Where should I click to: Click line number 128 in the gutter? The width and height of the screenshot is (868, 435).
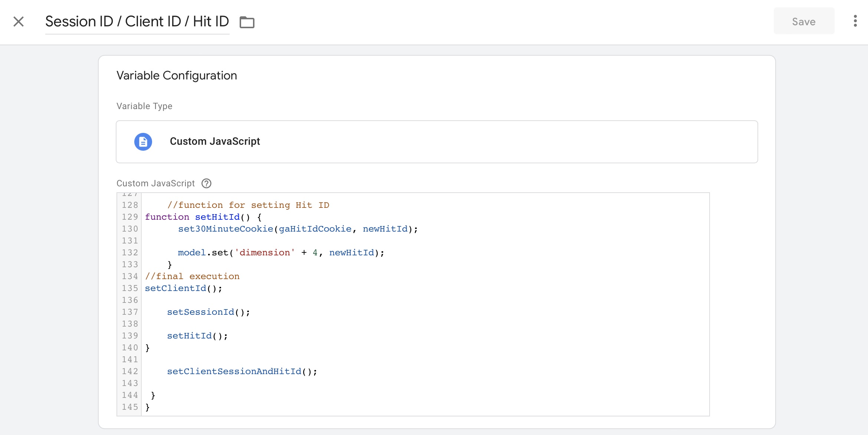(130, 205)
